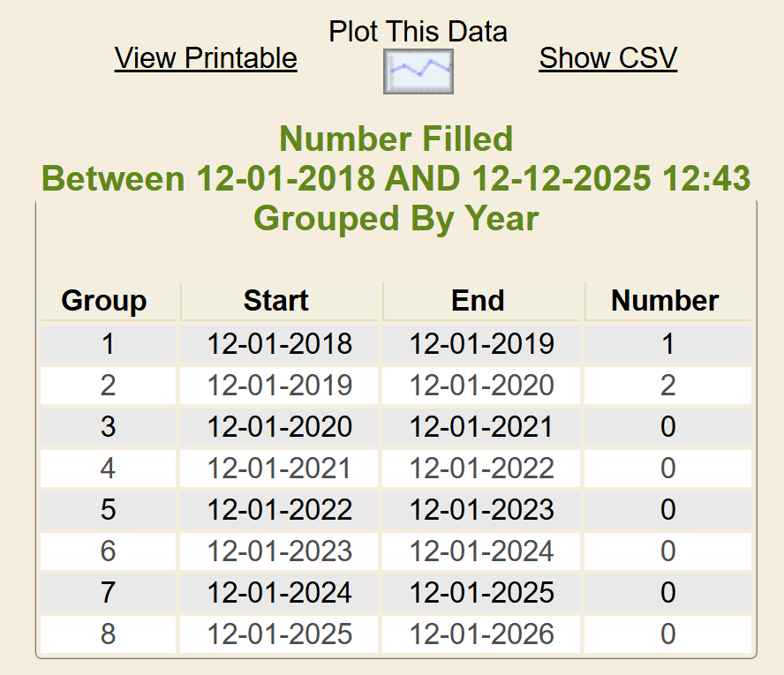784x675 pixels.
Task: Click the Plot This Data chart icon
Action: (418, 71)
